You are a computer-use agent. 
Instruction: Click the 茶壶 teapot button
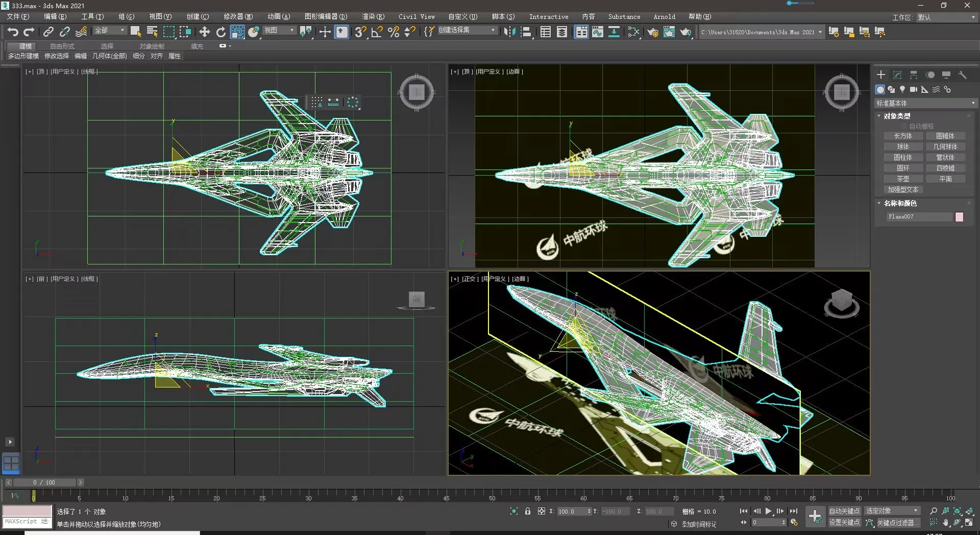pyautogui.click(x=903, y=179)
